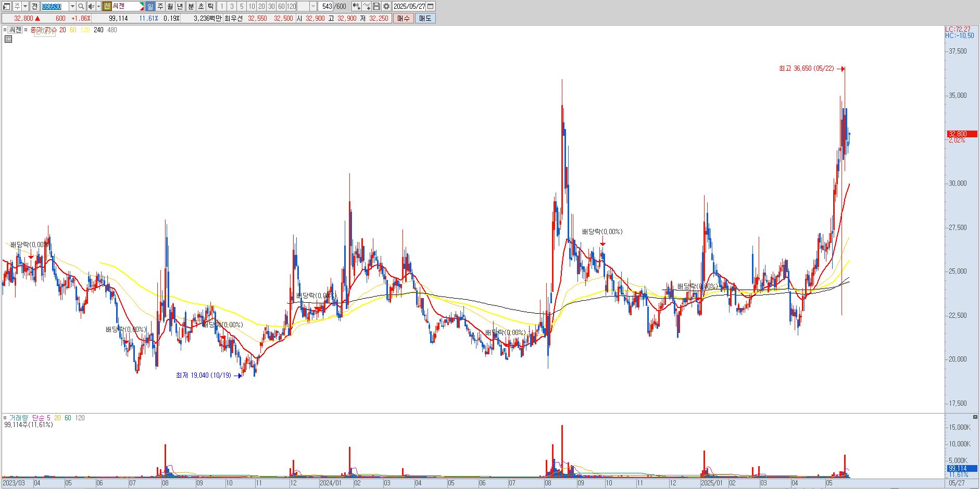Viewport: 980px width, 489px height.
Task: Expand the speaker options dropdown arrow
Action: point(98,6)
